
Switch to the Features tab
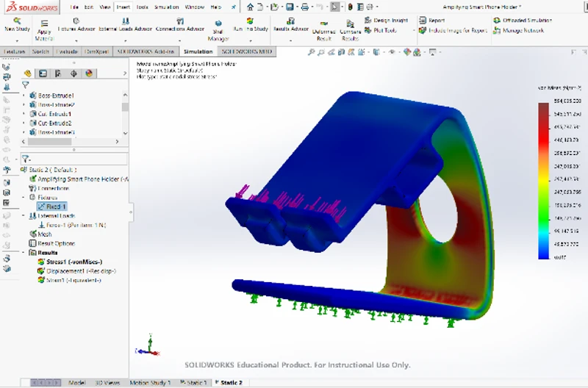click(x=14, y=51)
